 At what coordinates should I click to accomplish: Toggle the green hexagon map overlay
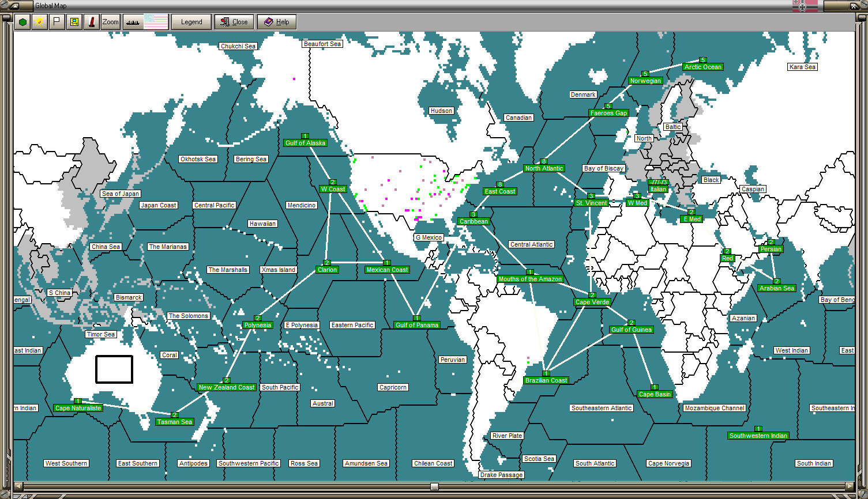(21, 21)
